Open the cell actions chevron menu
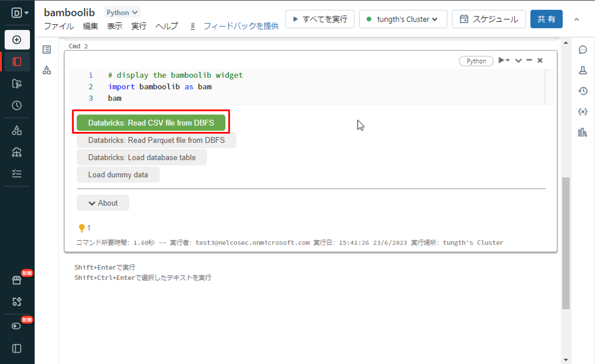The width and height of the screenshot is (595, 364). (518, 60)
